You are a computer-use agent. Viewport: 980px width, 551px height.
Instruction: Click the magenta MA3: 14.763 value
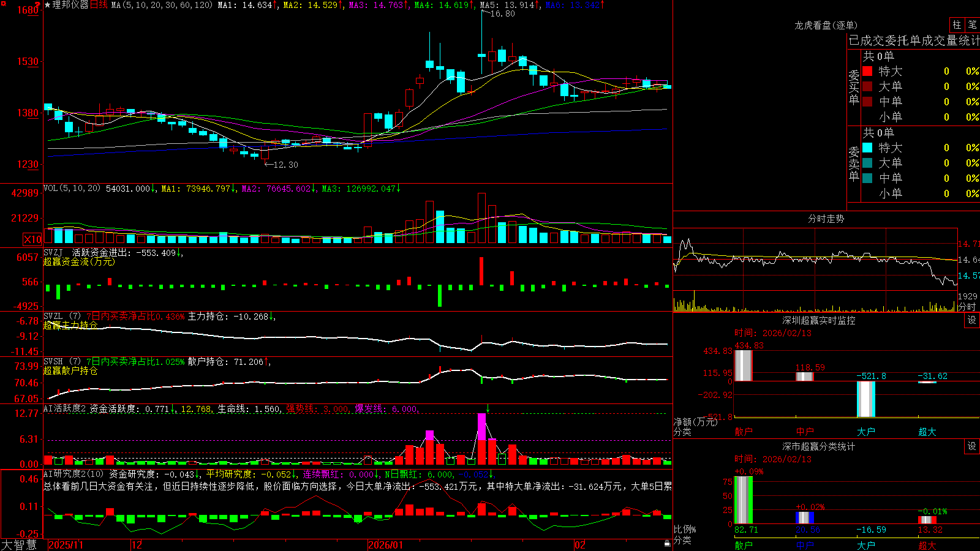coord(376,5)
